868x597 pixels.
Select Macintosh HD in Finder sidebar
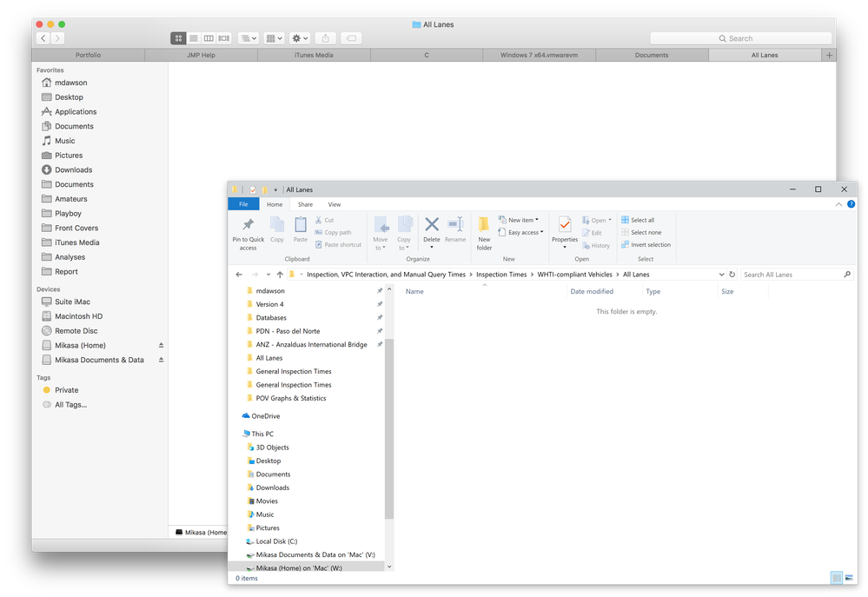(78, 316)
